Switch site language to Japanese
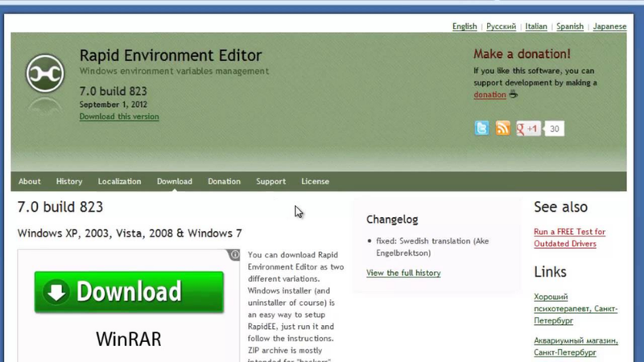This screenshot has width=644, height=362. click(609, 27)
